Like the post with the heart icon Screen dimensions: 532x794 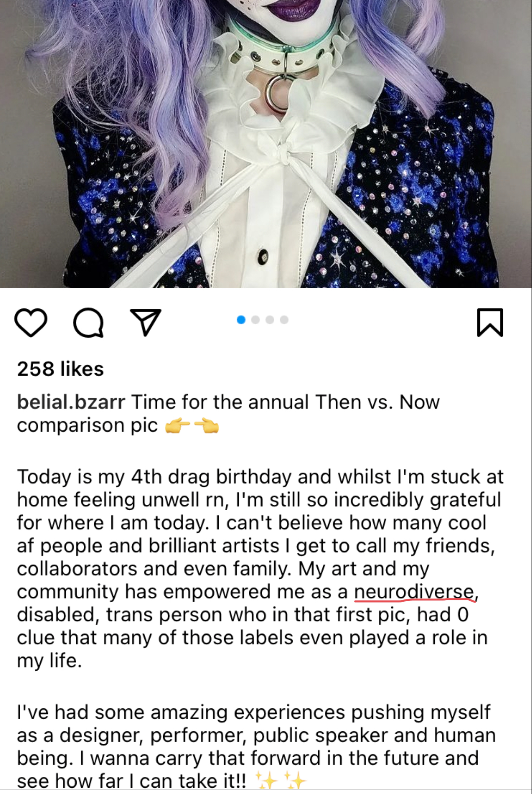pyautogui.click(x=31, y=322)
